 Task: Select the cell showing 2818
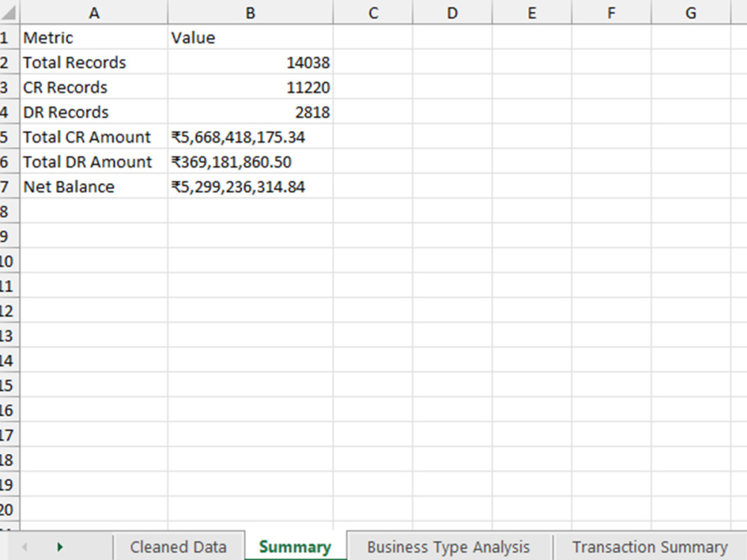click(x=250, y=112)
